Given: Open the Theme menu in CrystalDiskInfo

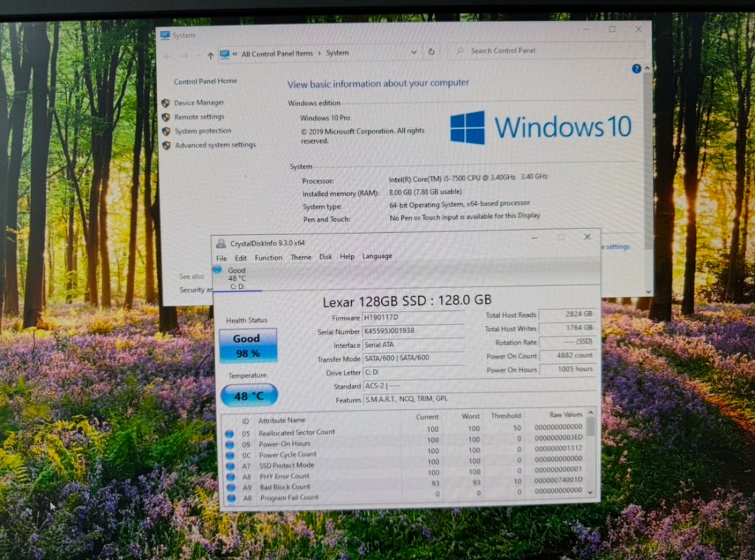Looking at the screenshot, I should [301, 257].
